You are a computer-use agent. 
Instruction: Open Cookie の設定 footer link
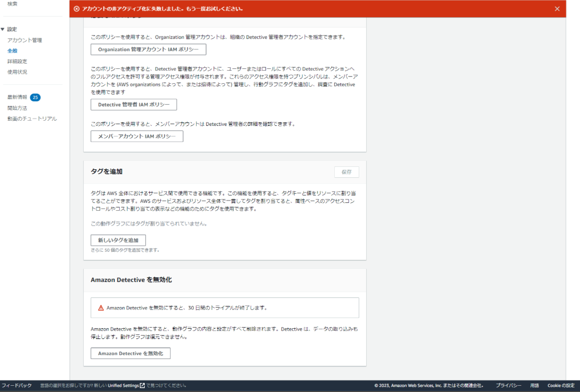[x=561, y=385]
